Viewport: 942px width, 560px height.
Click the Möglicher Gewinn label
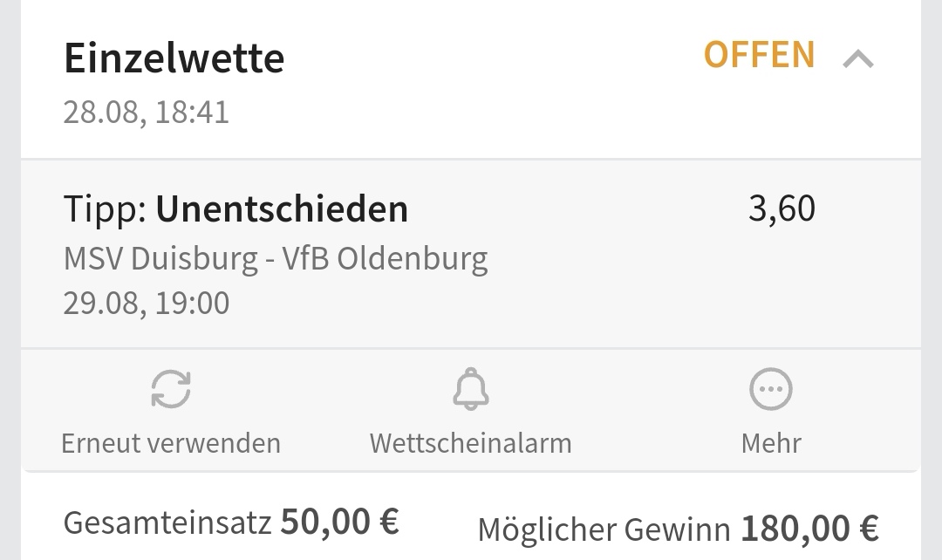tap(604, 529)
